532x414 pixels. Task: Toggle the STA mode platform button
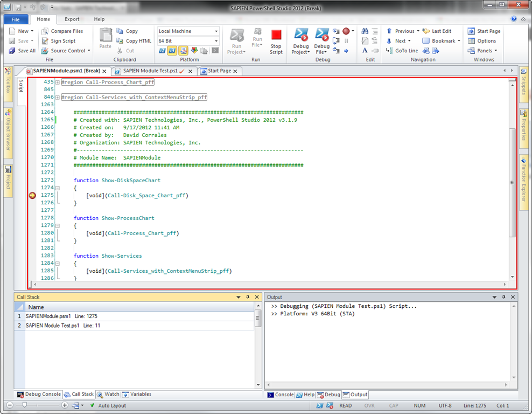tap(183, 51)
